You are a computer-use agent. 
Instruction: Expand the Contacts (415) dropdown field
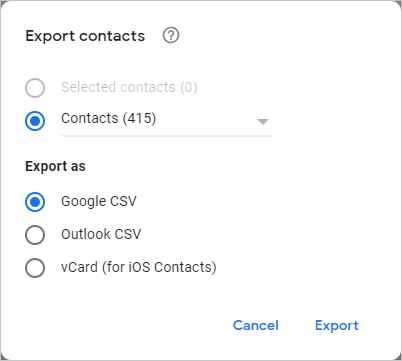167,121
